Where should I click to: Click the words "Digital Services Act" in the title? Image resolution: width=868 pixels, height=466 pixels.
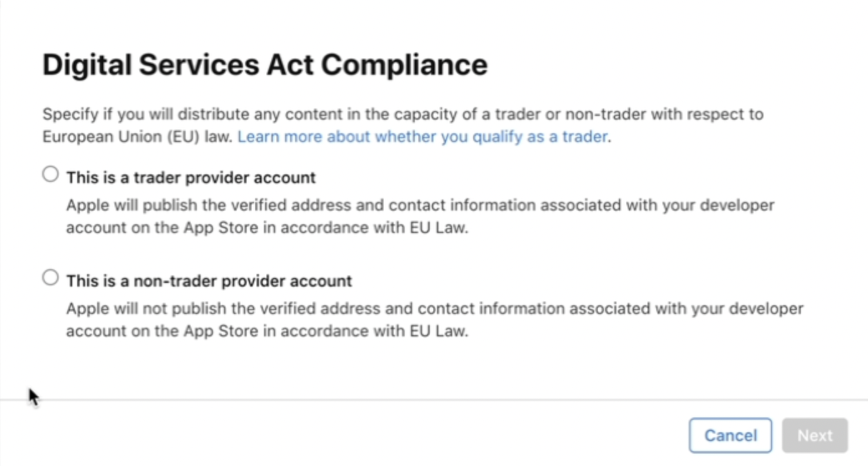click(177, 65)
